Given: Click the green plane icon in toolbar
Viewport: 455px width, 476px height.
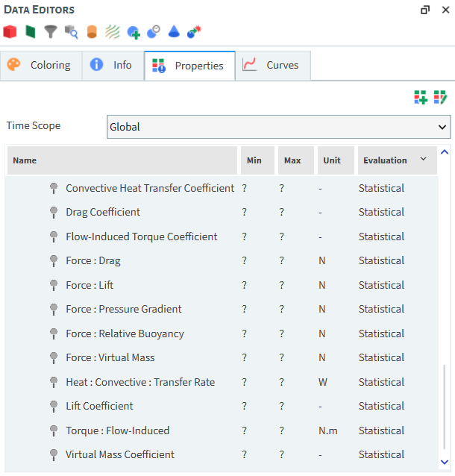Looking at the screenshot, I should [31, 32].
